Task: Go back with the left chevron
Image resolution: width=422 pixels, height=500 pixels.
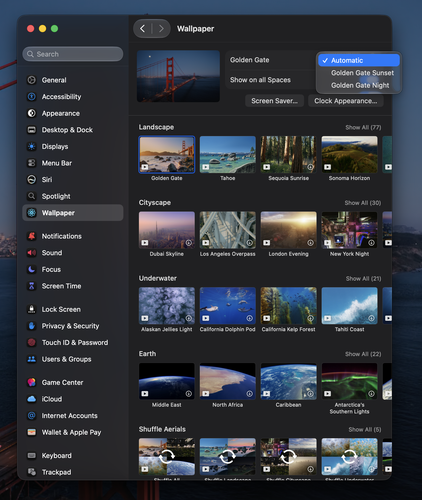Action: [x=143, y=29]
